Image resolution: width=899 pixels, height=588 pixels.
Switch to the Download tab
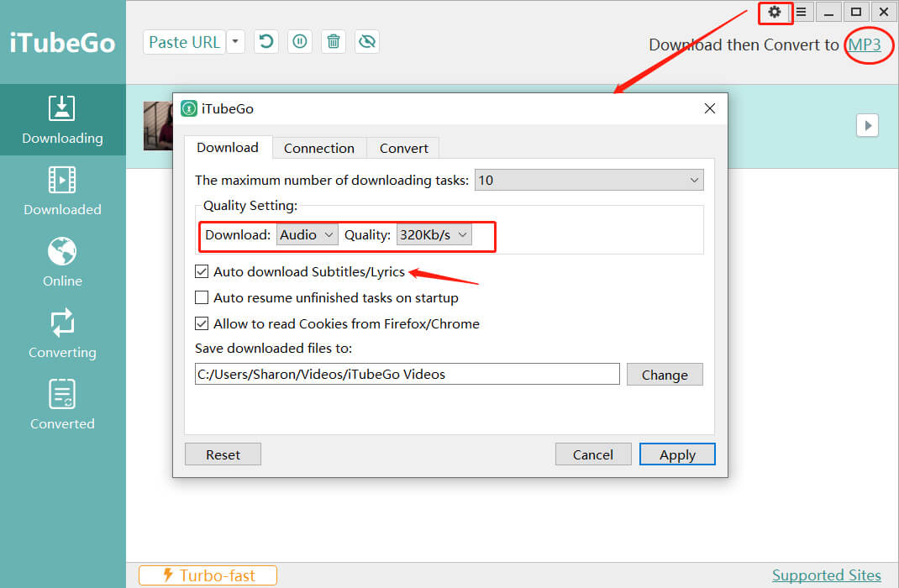click(228, 148)
